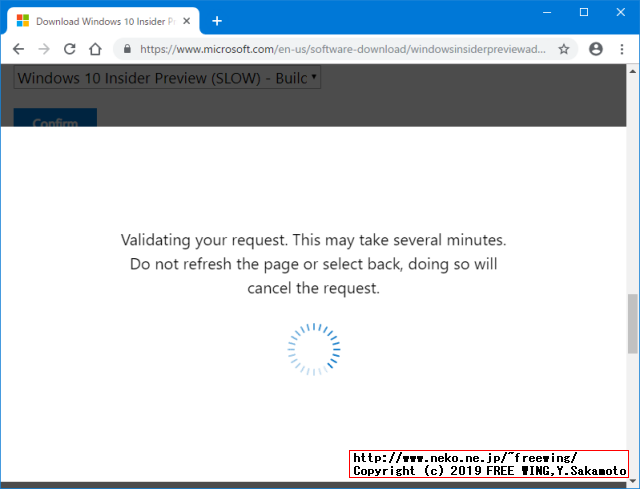The image size is (640, 489).
Task: Bookmark this page with the star
Action: [x=564, y=49]
